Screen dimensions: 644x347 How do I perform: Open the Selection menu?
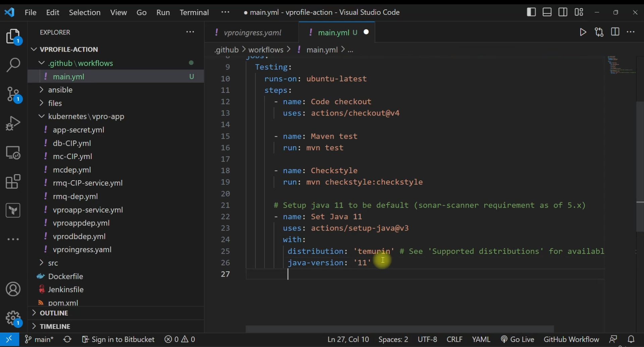pos(85,13)
